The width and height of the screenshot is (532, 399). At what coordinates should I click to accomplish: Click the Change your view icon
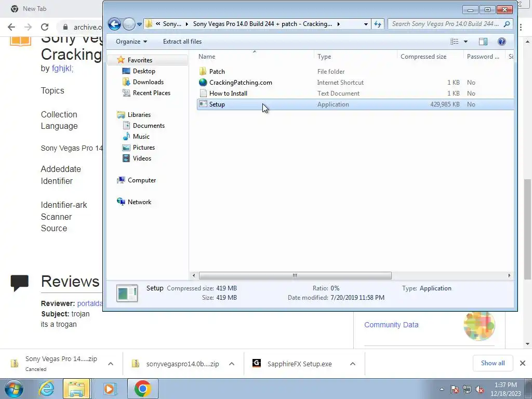click(x=454, y=42)
